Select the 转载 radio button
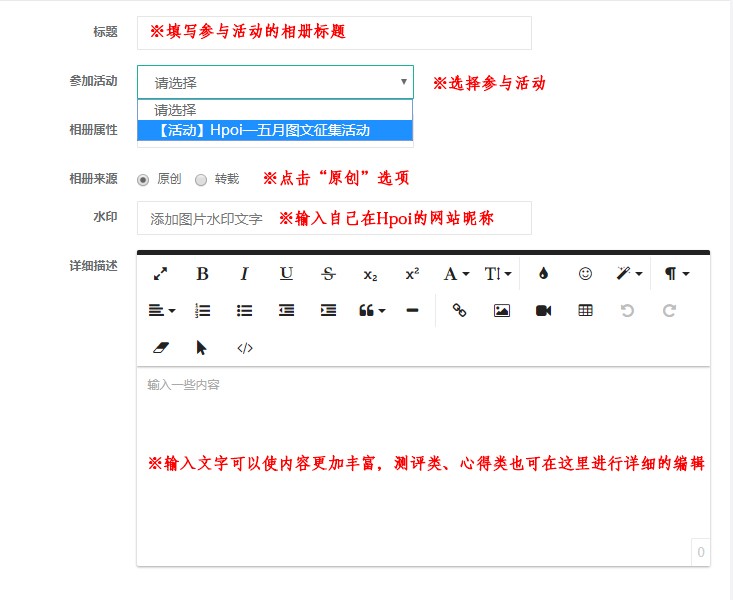 (x=201, y=180)
